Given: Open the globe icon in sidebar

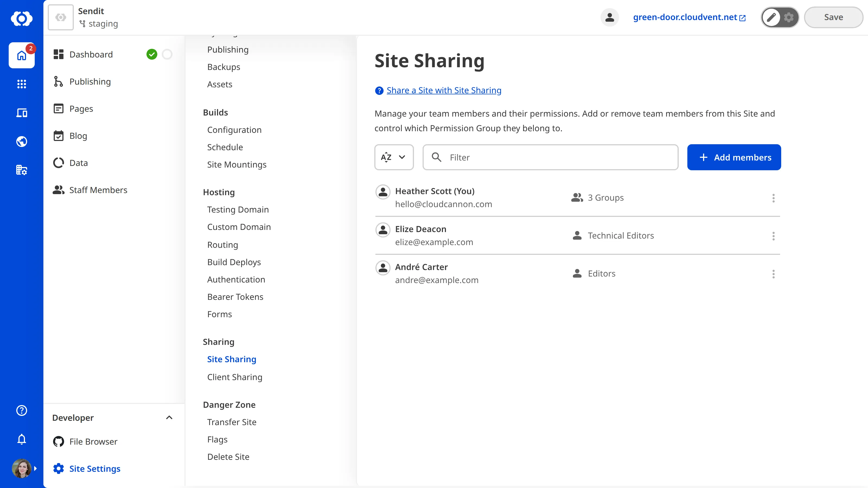Looking at the screenshot, I should coord(22,142).
